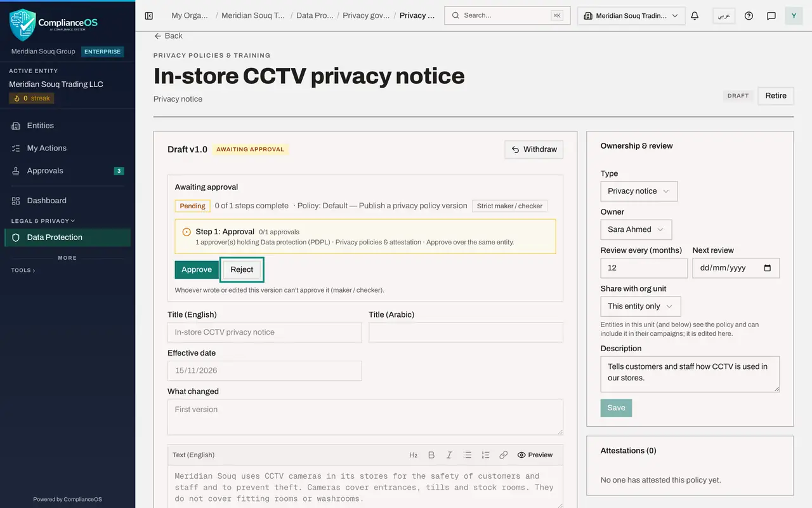Click the Description text area
This screenshot has height=508, width=812.
690,374
